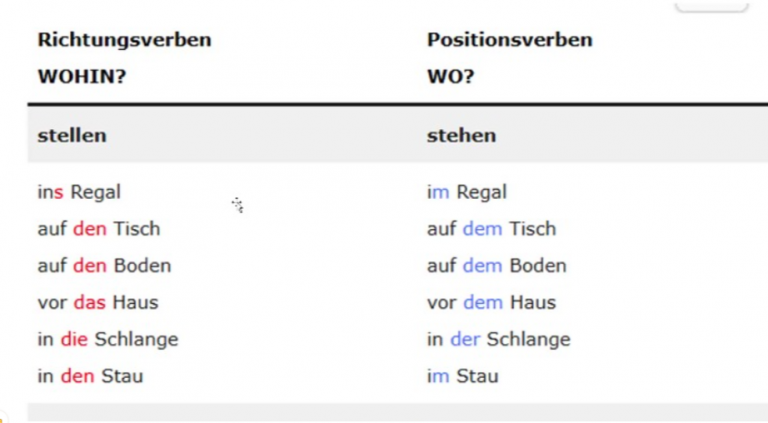Click the phrase auf dem Boden
Screen dimensions: 768x423
tap(497, 265)
